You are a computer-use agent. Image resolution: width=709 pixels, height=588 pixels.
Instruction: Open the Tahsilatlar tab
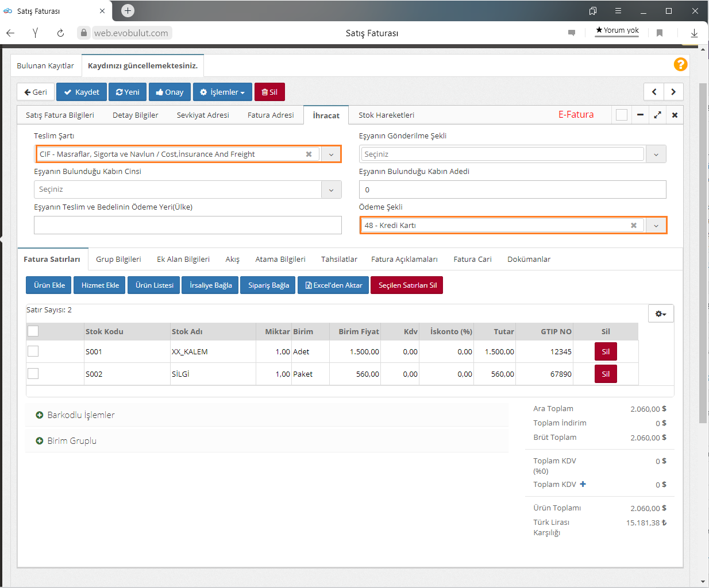339,259
